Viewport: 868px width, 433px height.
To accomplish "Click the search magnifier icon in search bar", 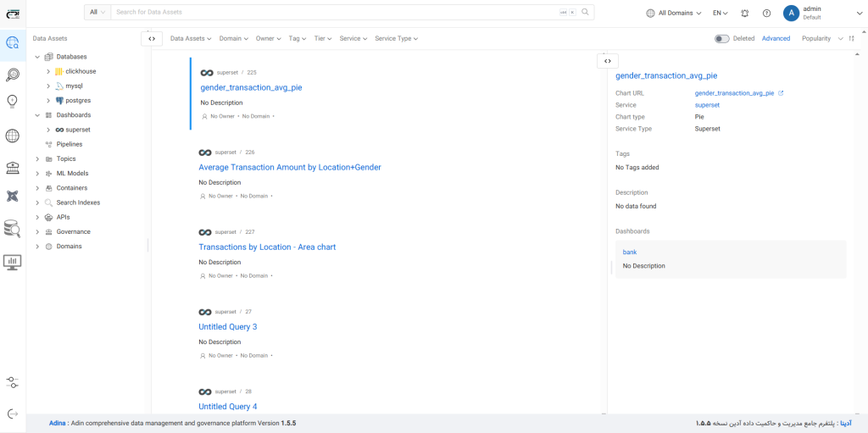I will 585,13.
